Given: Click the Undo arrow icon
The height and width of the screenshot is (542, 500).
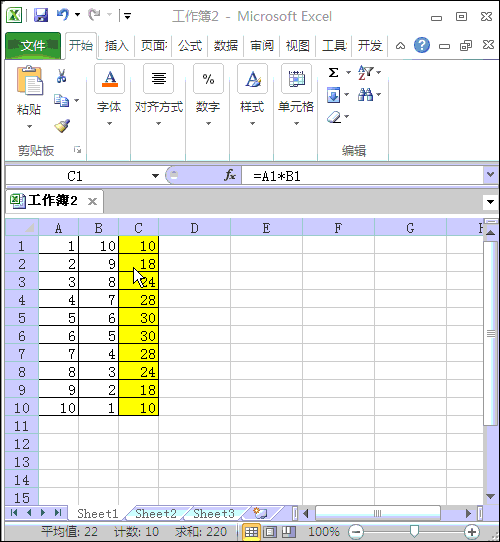Looking at the screenshot, I should point(63,15).
